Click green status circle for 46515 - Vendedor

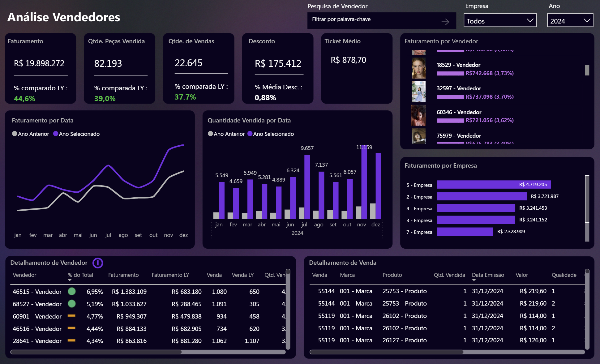point(72,291)
